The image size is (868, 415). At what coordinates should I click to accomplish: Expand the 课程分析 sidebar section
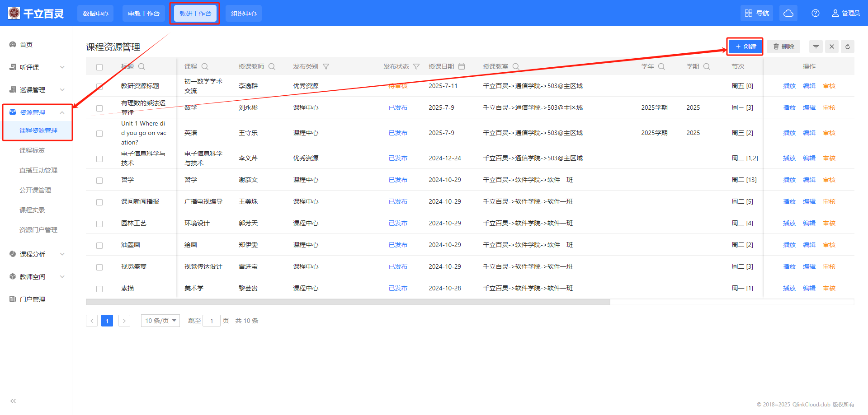coord(36,254)
